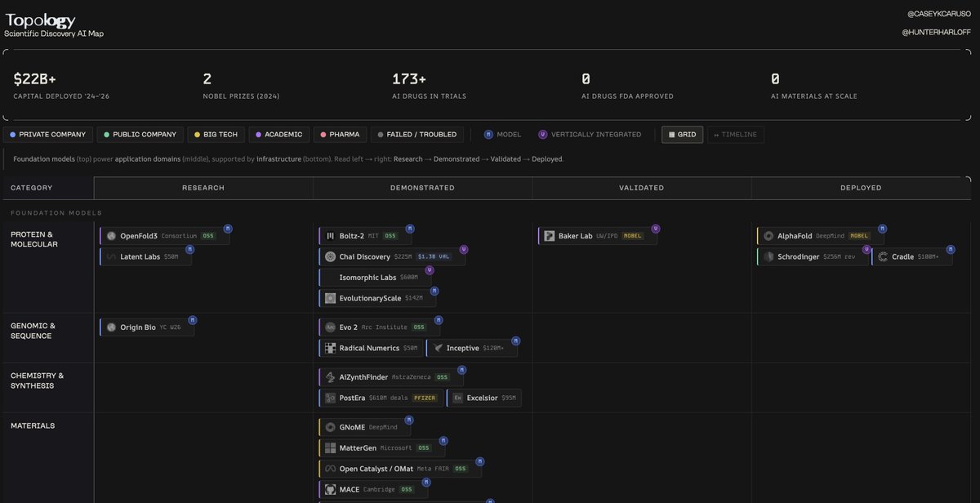Click the NOBEL tag on Baker Lab
The image size is (980, 503).
(x=633, y=236)
